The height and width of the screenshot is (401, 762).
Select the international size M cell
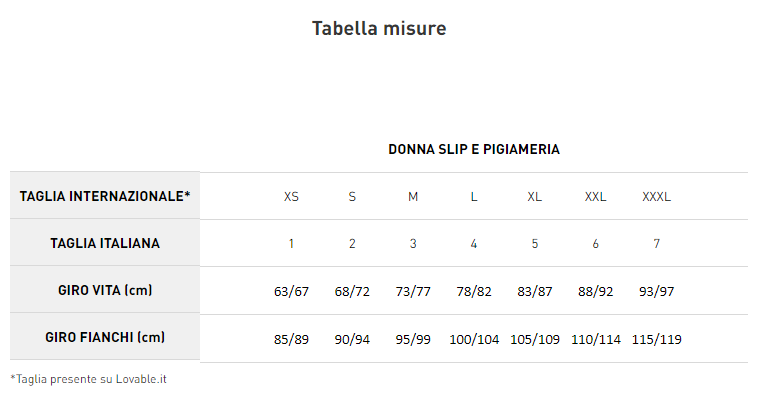[413, 197]
